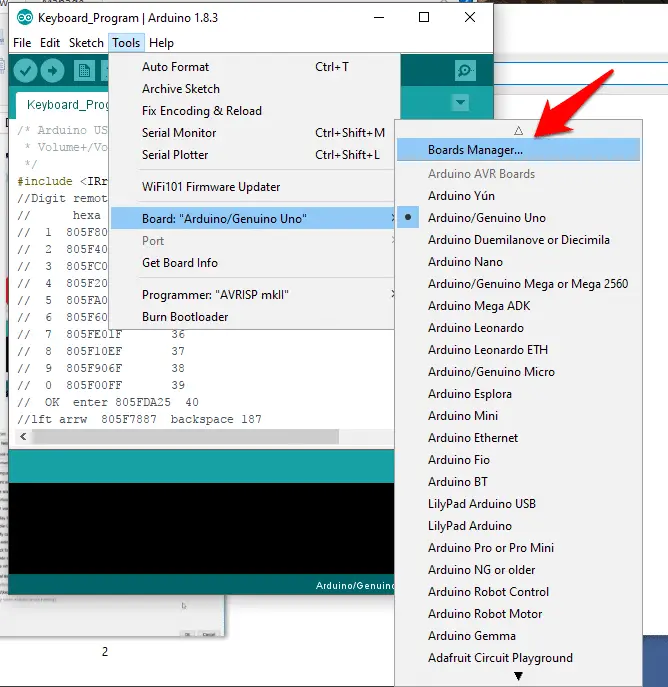Choose Arduino Nano from board list

(x=465, y=262)
